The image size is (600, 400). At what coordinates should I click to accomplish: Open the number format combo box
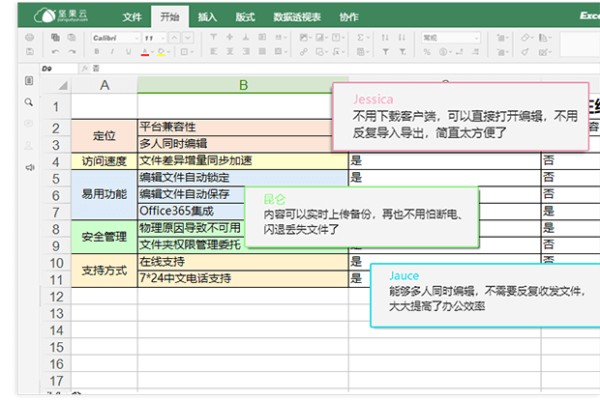point(451,38)
